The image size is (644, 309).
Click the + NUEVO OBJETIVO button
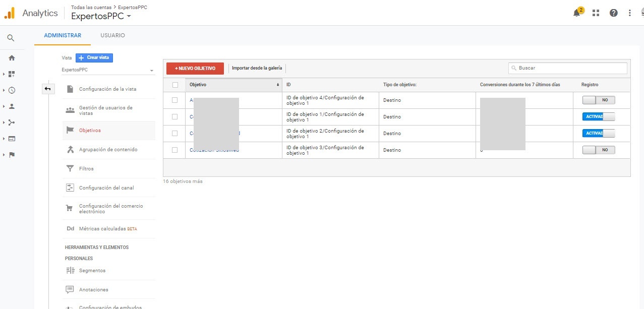point(195,68)
